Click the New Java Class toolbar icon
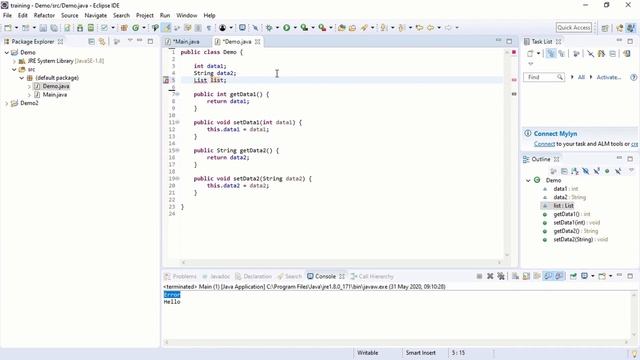Viewport: 640px width, 360px height. click(x=136, y=28)
